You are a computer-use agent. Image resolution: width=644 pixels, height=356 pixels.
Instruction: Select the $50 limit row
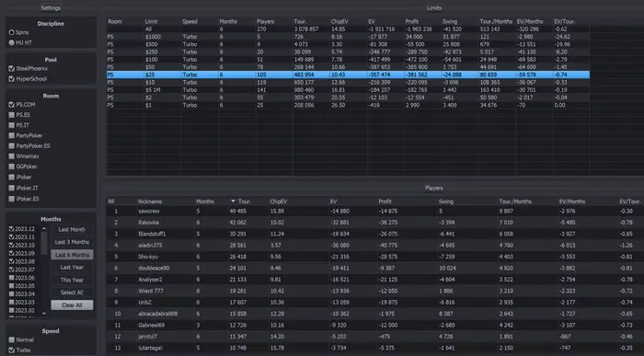(349, 67)
